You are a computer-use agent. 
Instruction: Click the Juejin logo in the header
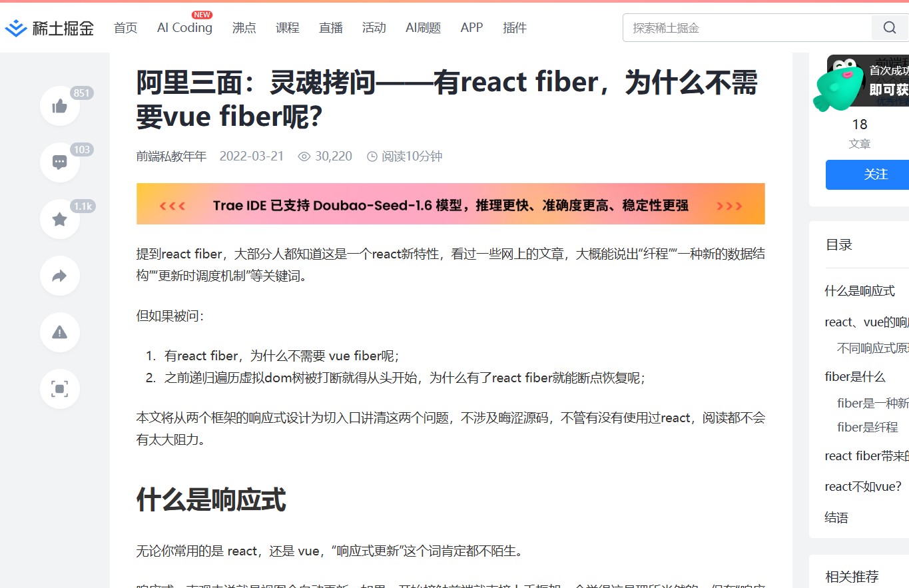coord(50,28)
